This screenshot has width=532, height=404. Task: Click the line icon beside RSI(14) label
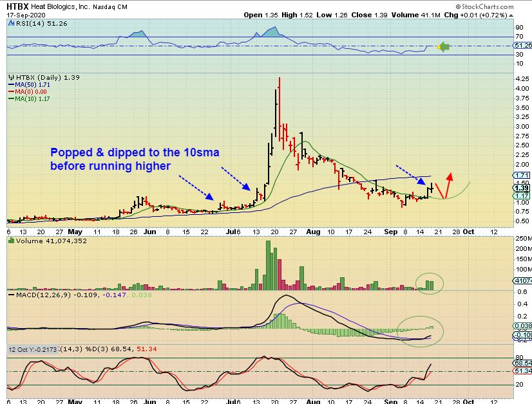[x=11, y=23]
